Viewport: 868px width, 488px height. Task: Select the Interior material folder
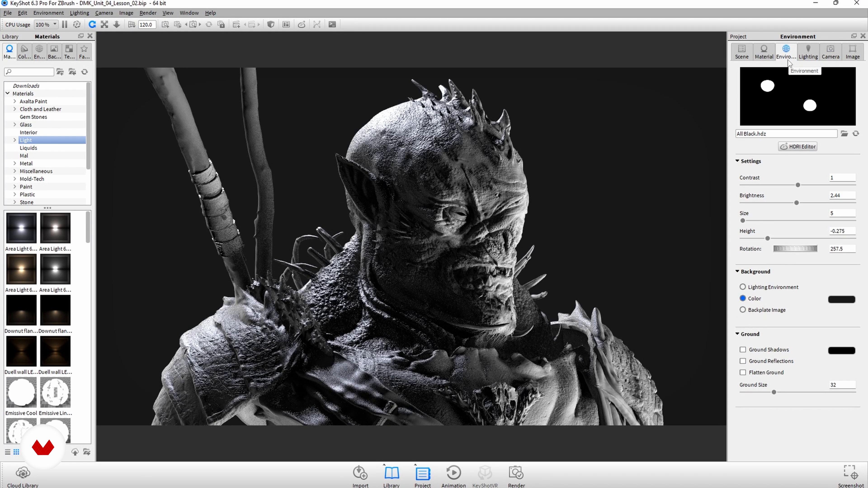click(x=28, y=132)
